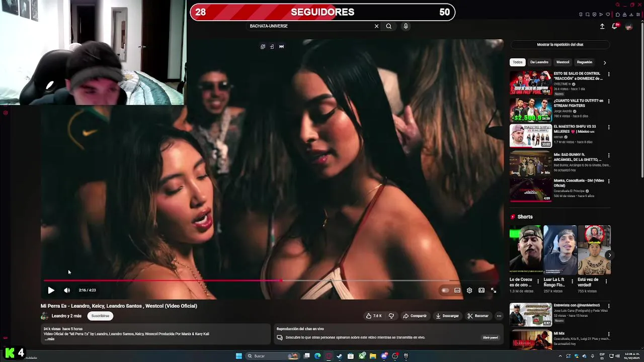This screenshot has width=644, height=362.
Task: Mute the video with the speaker icon
Action: coord(67,290)
